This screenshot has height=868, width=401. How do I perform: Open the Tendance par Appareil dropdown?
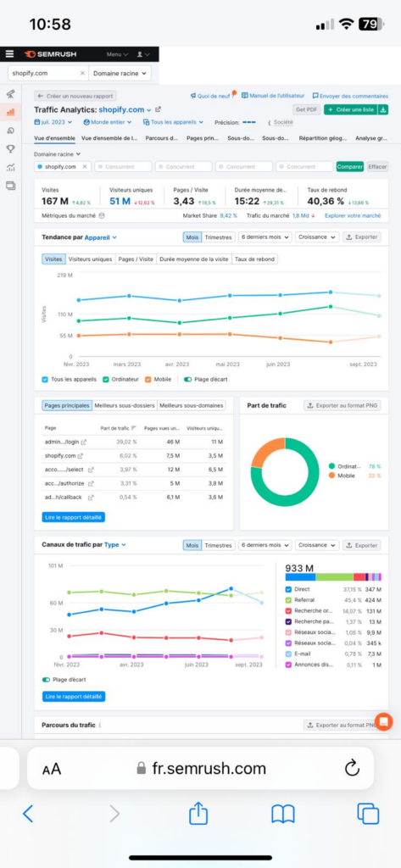click(101, 237)
